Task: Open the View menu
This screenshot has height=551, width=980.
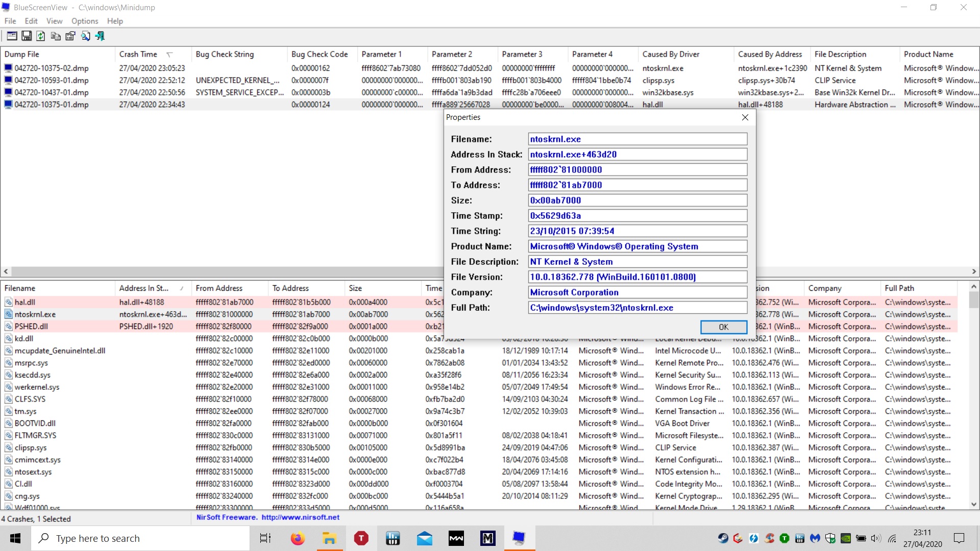Action: 55,21
